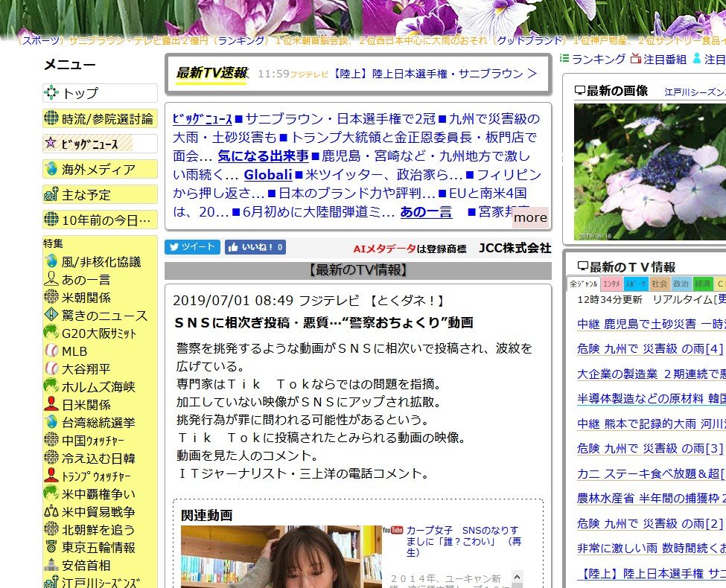Click the earth icon beside 台湾総統選挙
Viewport: 726px width, 588px height.
pos(51,422)
